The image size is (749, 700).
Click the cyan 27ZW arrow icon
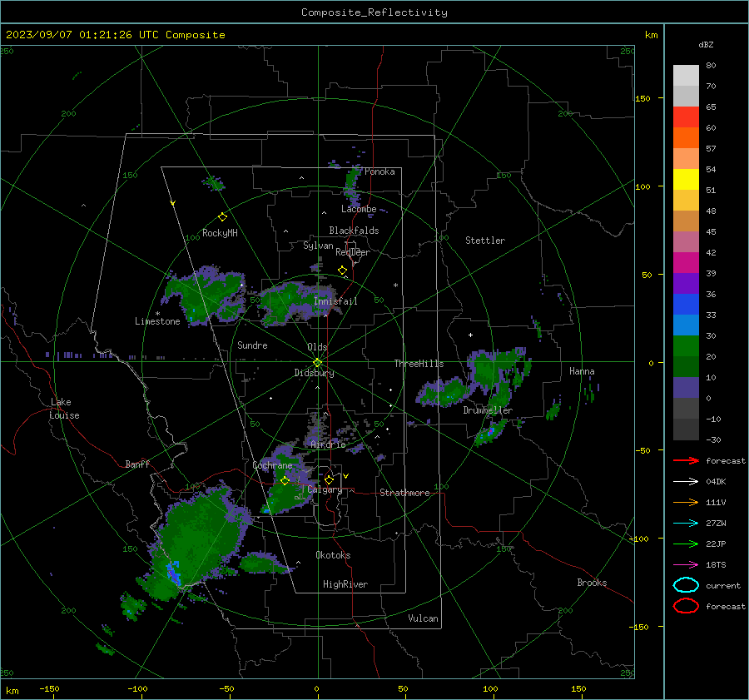(686, 524)
